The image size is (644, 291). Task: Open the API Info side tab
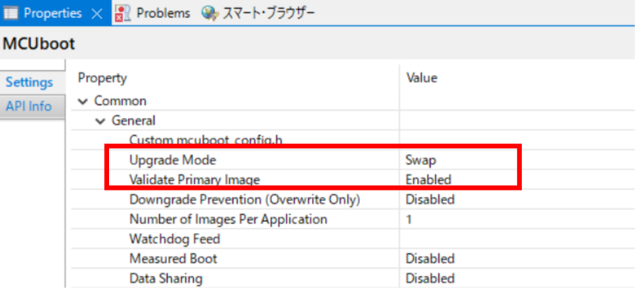(29, 106)
